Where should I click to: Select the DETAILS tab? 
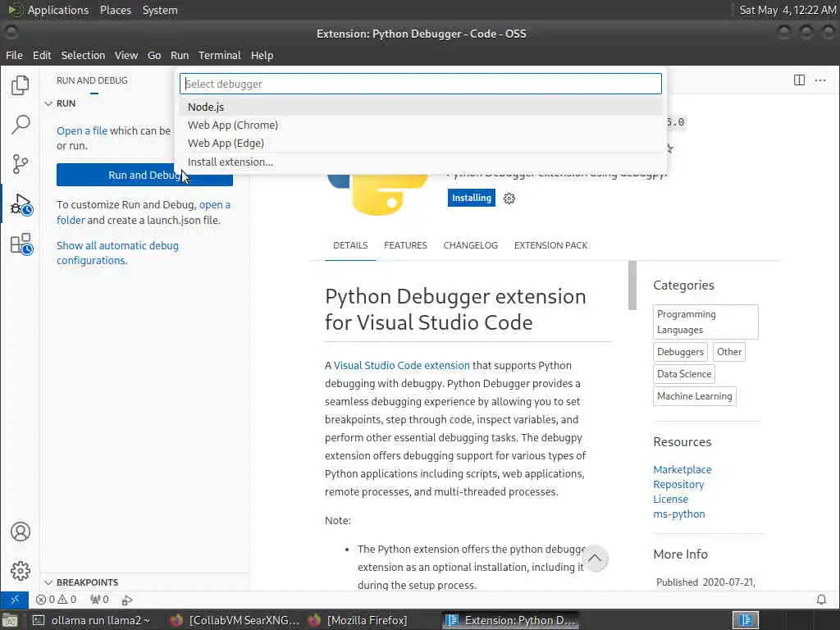[350, 245]
